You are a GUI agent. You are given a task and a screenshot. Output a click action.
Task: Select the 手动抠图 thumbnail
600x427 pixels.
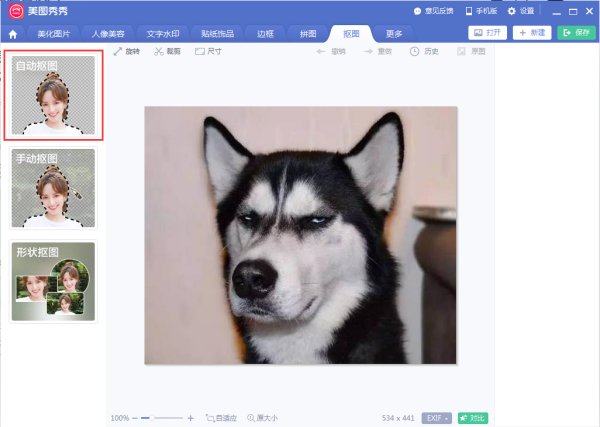54,188
